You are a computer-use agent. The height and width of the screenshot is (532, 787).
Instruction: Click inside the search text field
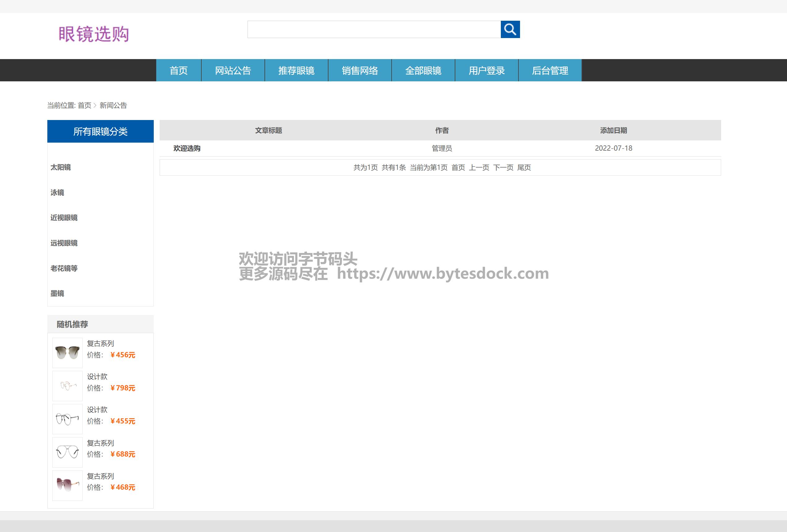click(x=374, y=29)
